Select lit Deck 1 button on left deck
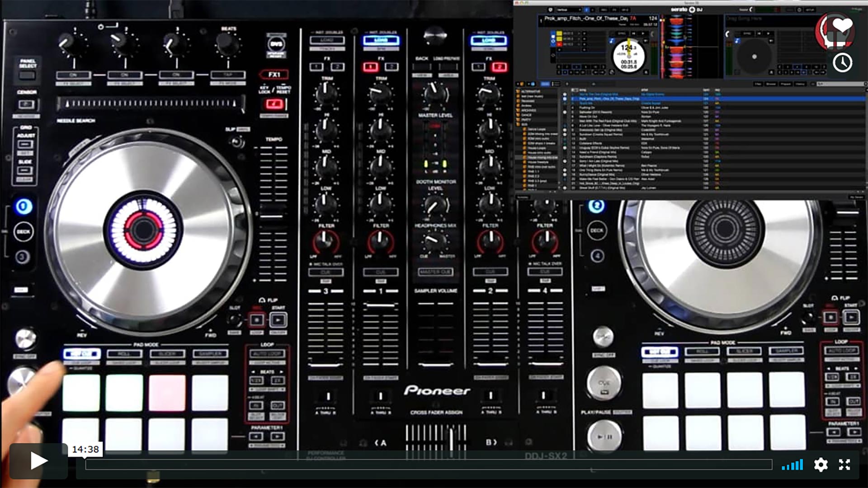This screenshot has height=488, width=868. (x=24, y=206)
